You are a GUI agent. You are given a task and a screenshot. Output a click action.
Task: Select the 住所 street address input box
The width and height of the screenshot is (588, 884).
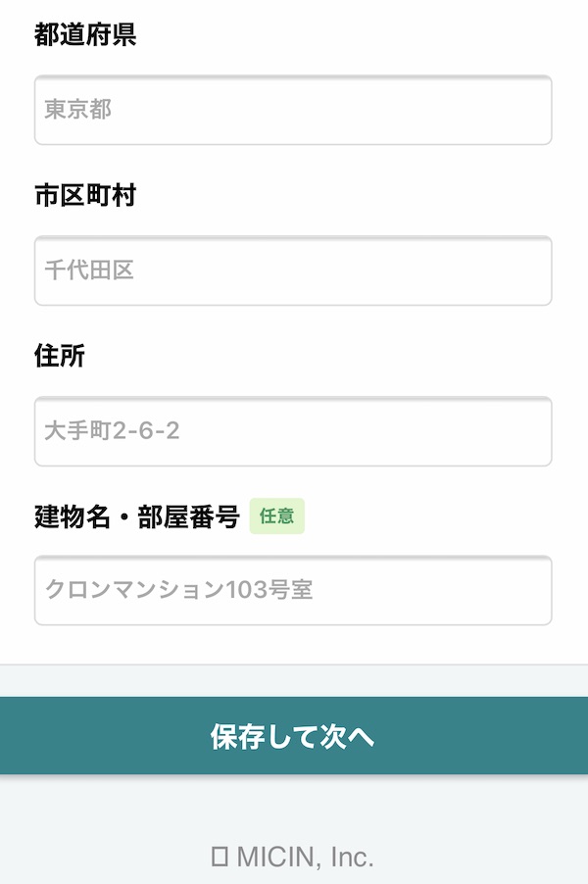point(293,431)
